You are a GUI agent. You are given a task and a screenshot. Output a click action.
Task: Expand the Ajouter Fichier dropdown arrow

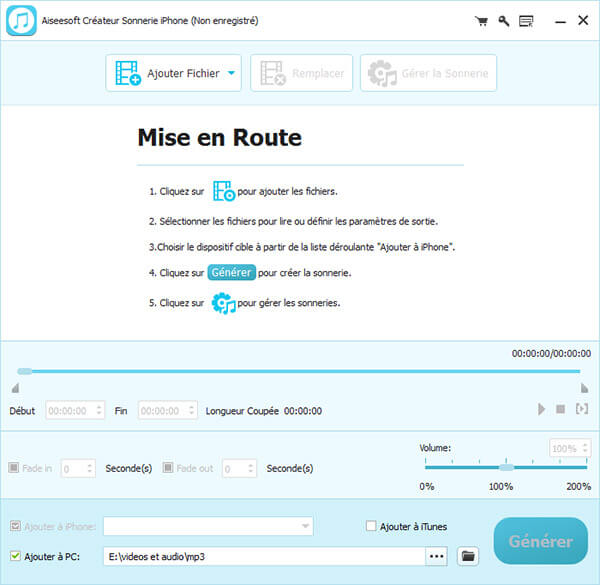[231, 73]
